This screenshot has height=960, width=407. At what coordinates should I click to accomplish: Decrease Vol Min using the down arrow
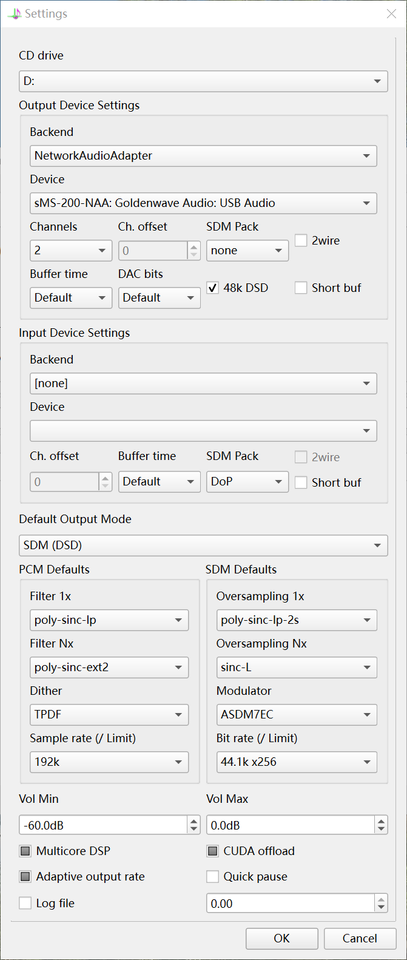tap(194, 830)
